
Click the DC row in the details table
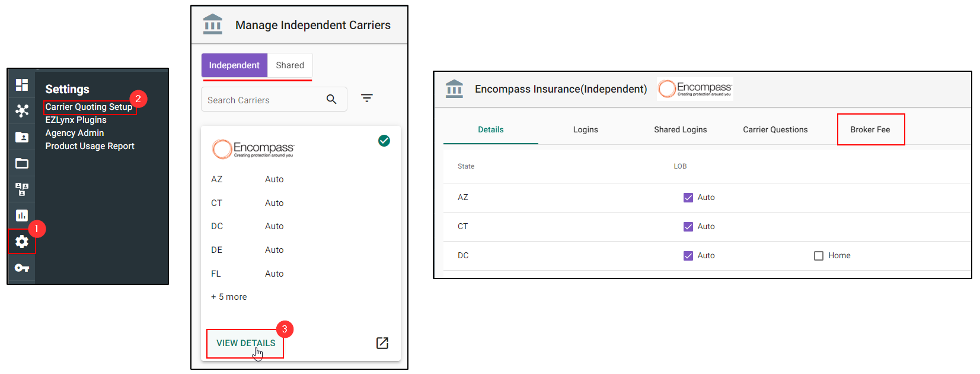pos(707,256)
